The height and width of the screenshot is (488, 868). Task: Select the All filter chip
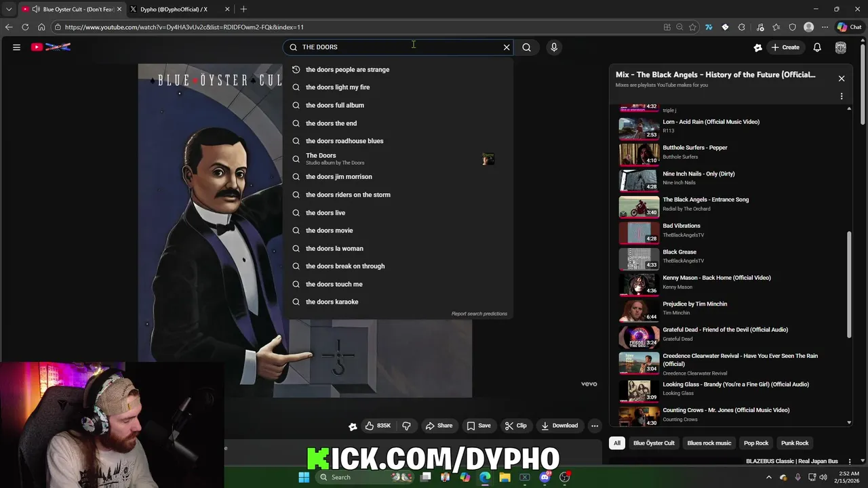coord(616,443)
